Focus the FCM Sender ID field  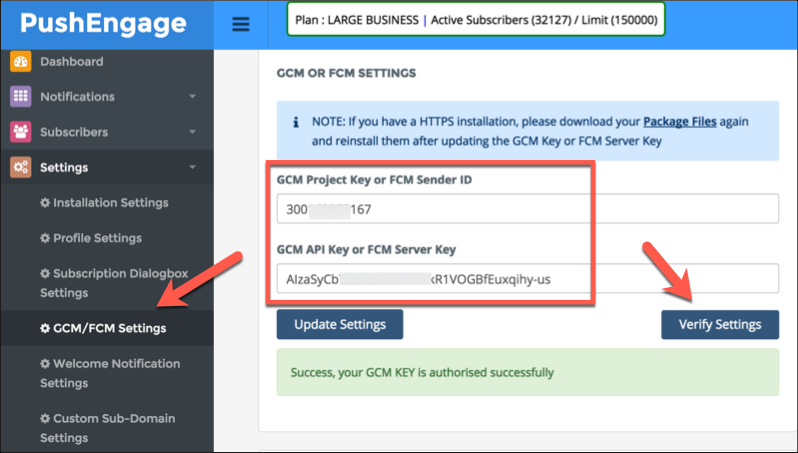click(527, 209)
